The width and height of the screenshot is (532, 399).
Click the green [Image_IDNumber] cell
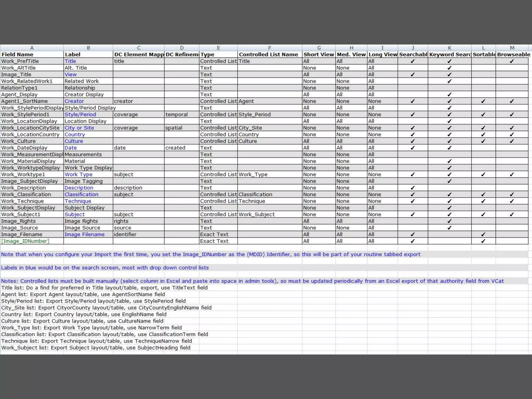[x=25, y=241]
